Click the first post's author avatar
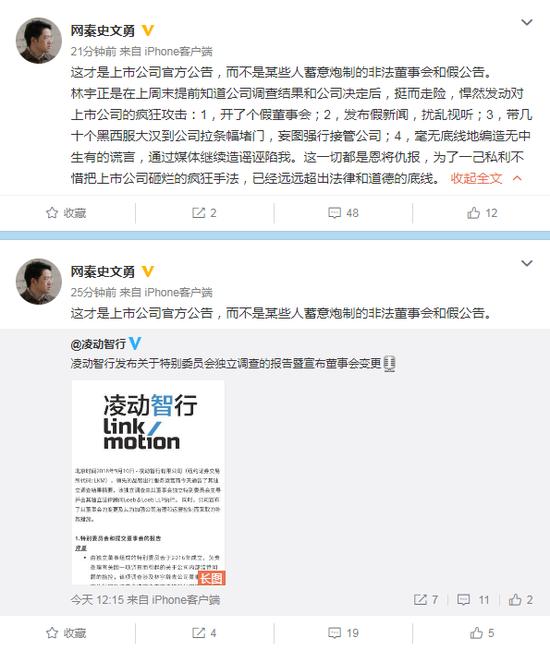550x650 pixels. [39, 40]
